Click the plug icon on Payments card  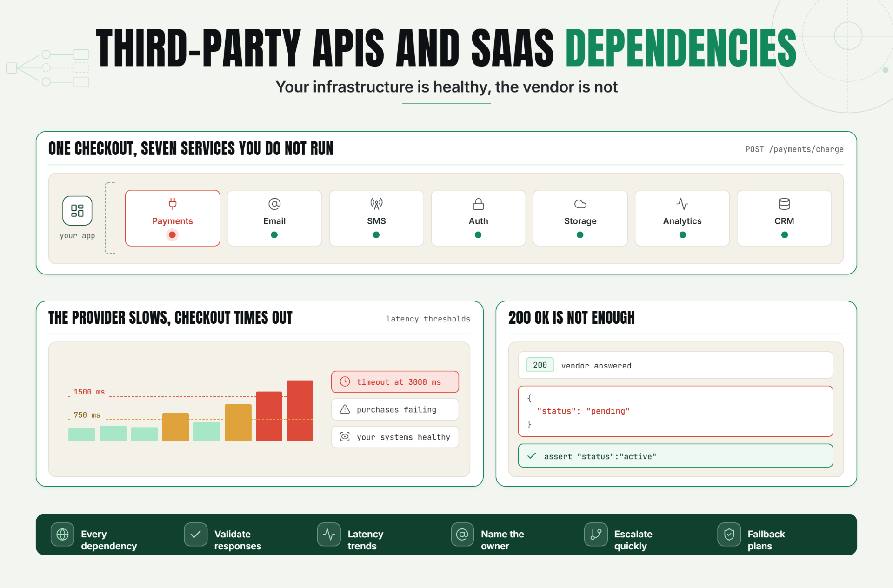[x=173, y=204]
